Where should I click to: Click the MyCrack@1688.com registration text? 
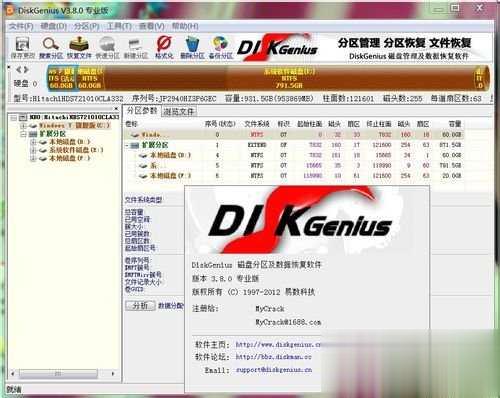[x=288, y=322]
